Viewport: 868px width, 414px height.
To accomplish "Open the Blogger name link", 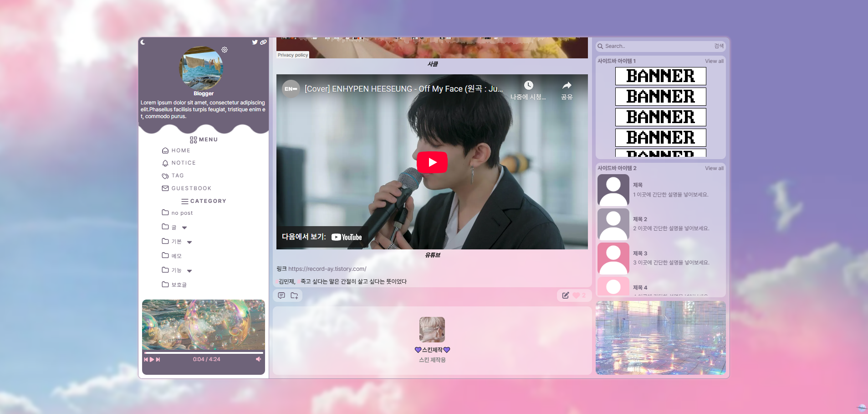I will [204, 93].
